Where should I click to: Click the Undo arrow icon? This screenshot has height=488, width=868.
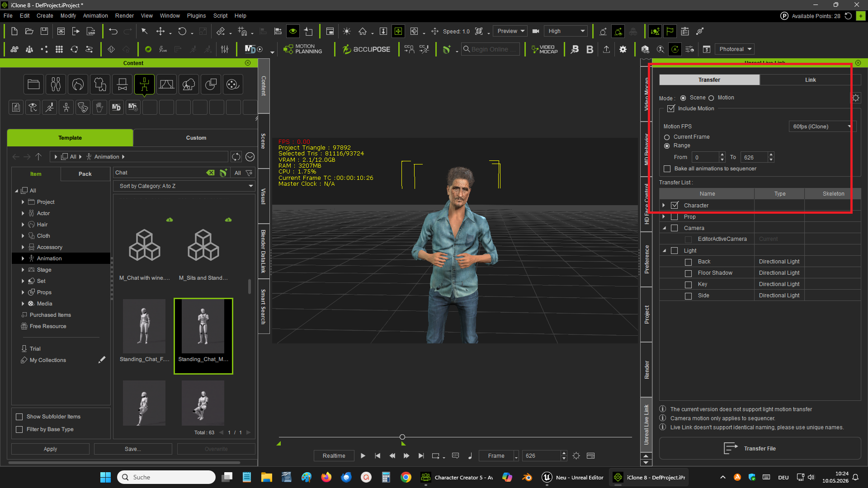point(113,31)
